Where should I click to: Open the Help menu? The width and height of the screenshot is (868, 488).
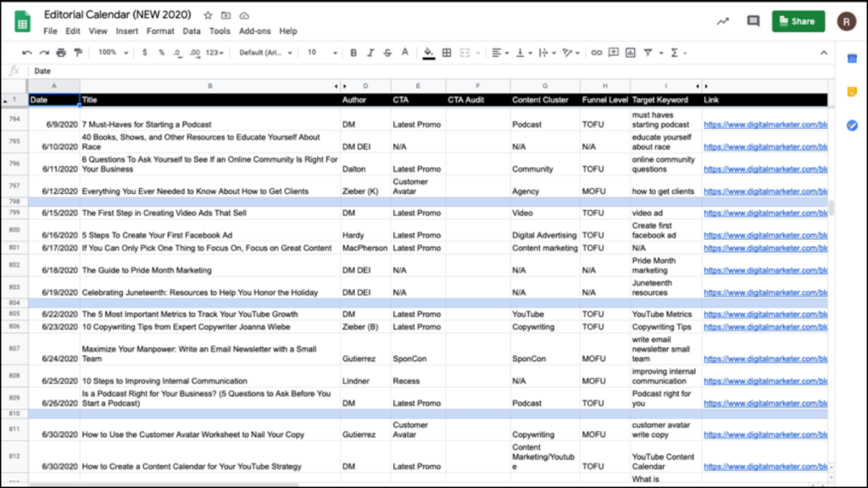(x=288, y=31)
